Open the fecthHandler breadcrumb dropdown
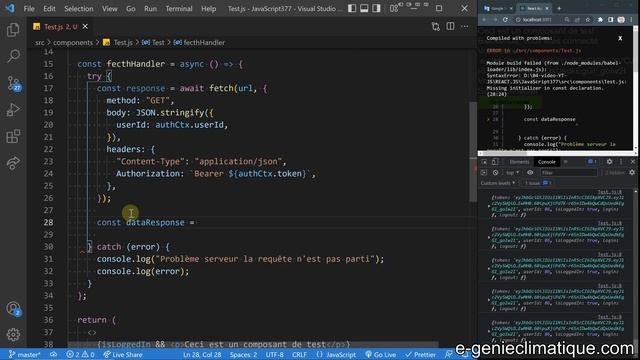This screenshot has width=640, height=360. click(x=199, y=42)
